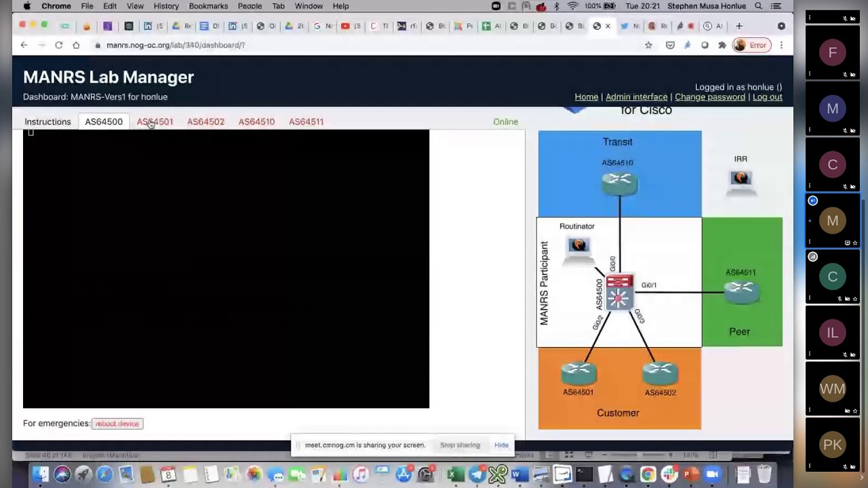Open the browser home page icon
The width and height of the screenshot is (868, 488).
[76, 45]
